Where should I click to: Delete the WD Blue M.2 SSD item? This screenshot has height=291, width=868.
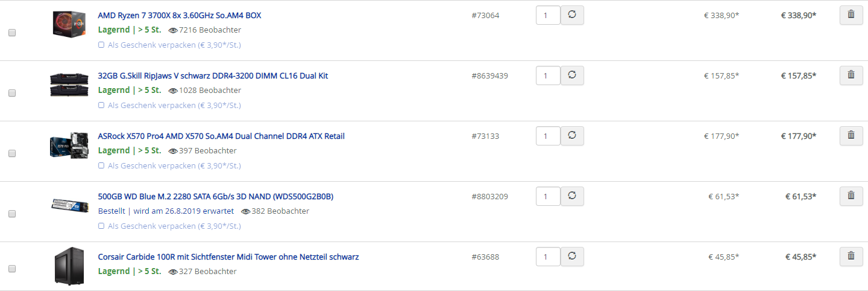(851, 196)
